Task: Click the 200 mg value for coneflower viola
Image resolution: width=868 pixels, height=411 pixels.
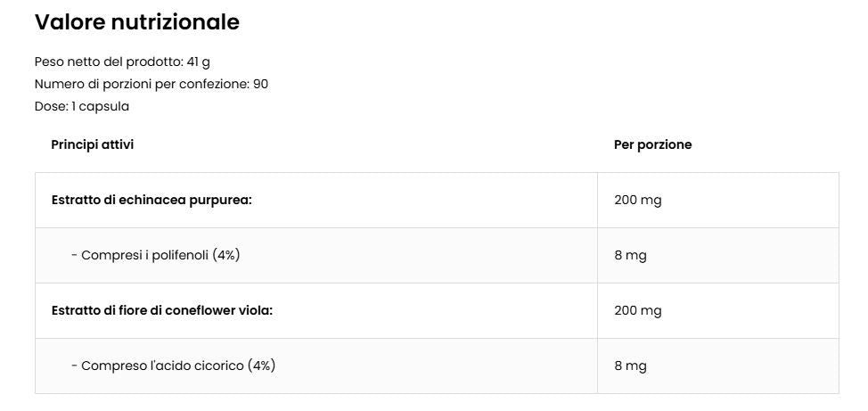Action: (637, 311)
